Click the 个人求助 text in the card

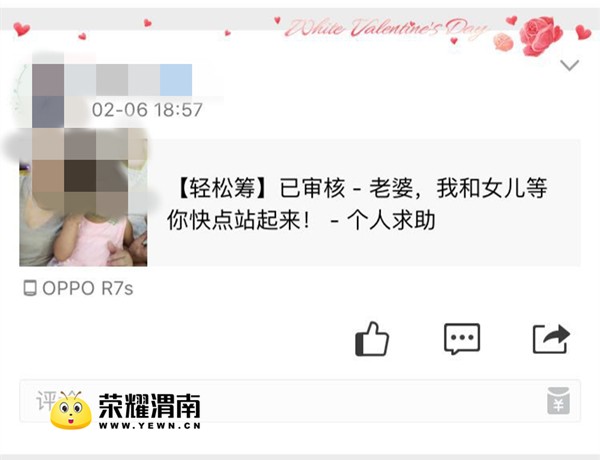tap(391, 220)
